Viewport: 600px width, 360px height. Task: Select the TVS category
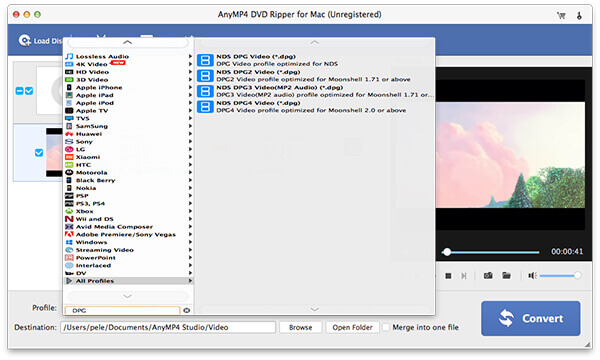point(129,118)
